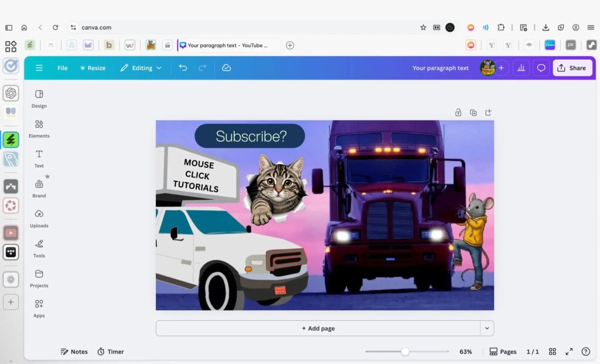
Task: Expand arrow next to Add page
Action: pos(487,328)
